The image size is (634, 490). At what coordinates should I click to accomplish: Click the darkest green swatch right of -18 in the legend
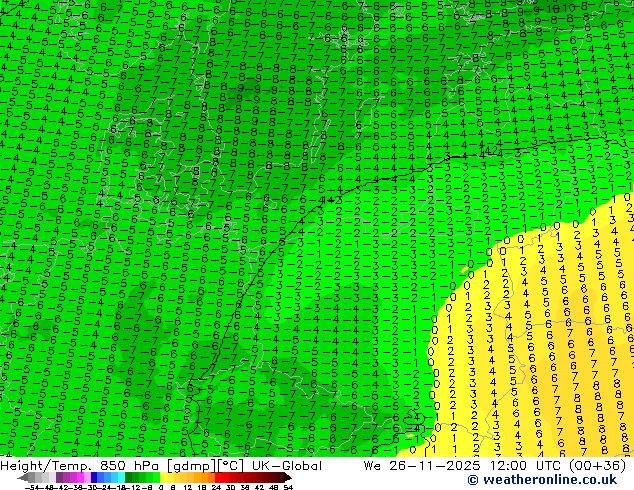(x=129, y=478)
